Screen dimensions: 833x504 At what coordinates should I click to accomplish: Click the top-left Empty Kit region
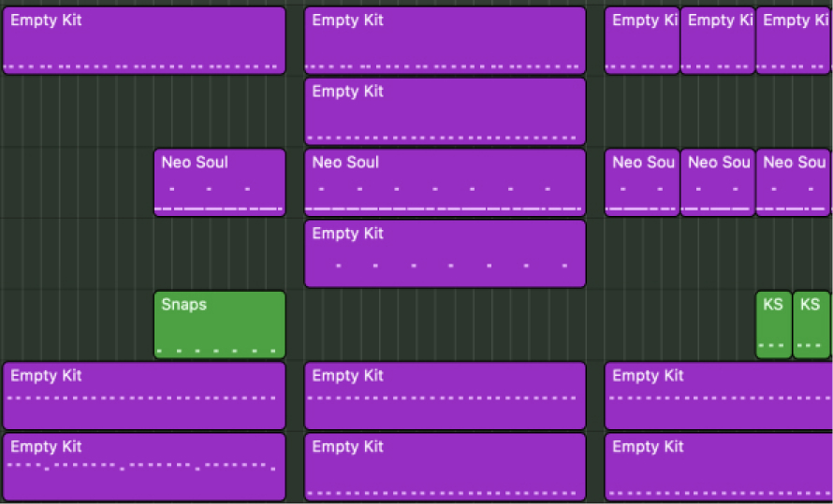click(144, 40)
